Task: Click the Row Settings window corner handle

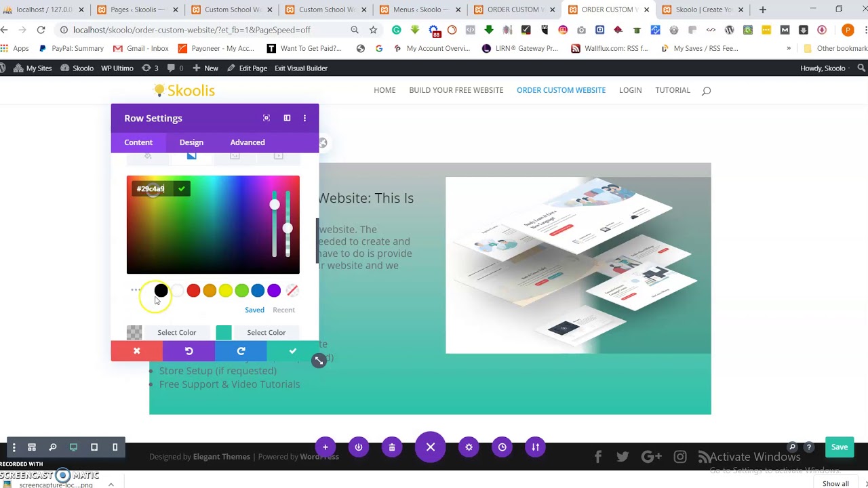Action: click(x=319, y=361)
